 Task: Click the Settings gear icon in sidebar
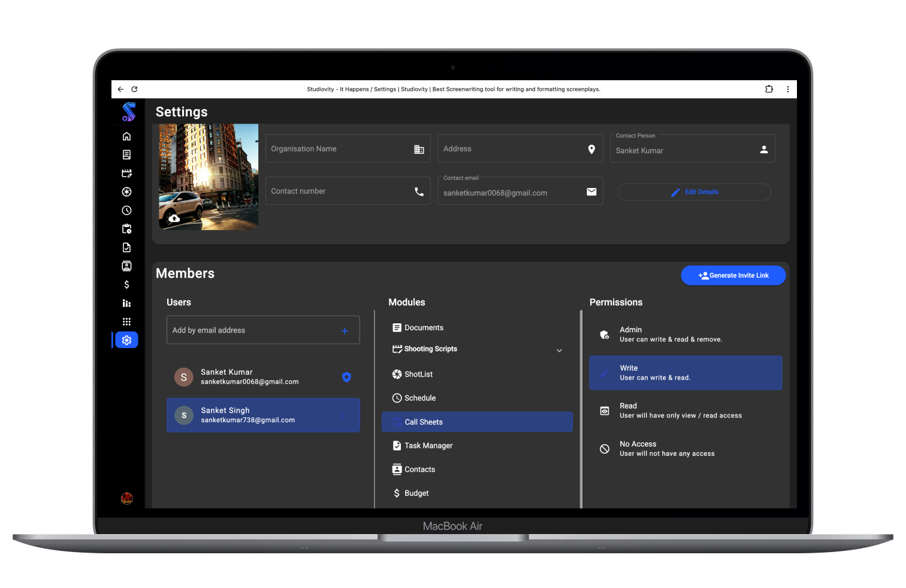click(126, 340)
